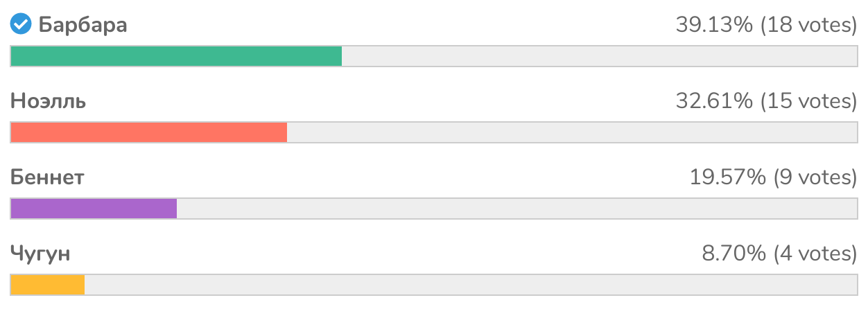Click the "(18 votes)" count text
This screenshot has height=309, width=868.
[809, 26]
